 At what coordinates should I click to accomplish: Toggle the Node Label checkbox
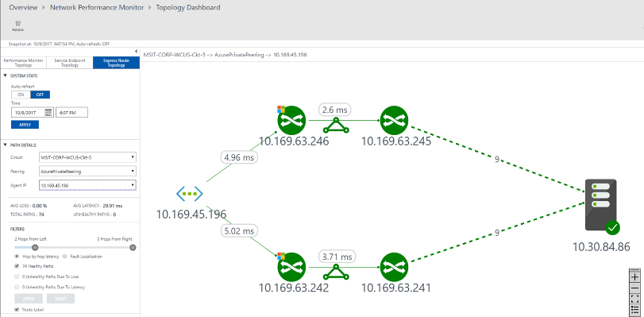17,309
